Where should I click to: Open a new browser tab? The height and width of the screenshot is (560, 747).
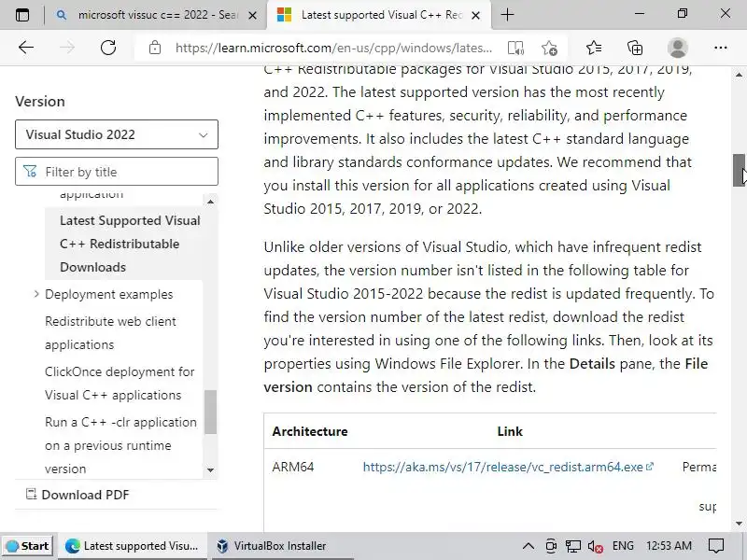pos(507,15)
